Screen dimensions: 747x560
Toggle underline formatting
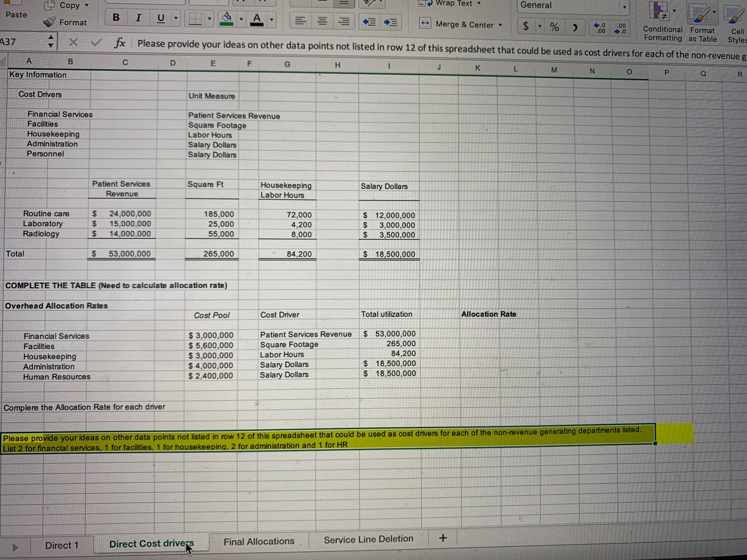coord(161,18)
